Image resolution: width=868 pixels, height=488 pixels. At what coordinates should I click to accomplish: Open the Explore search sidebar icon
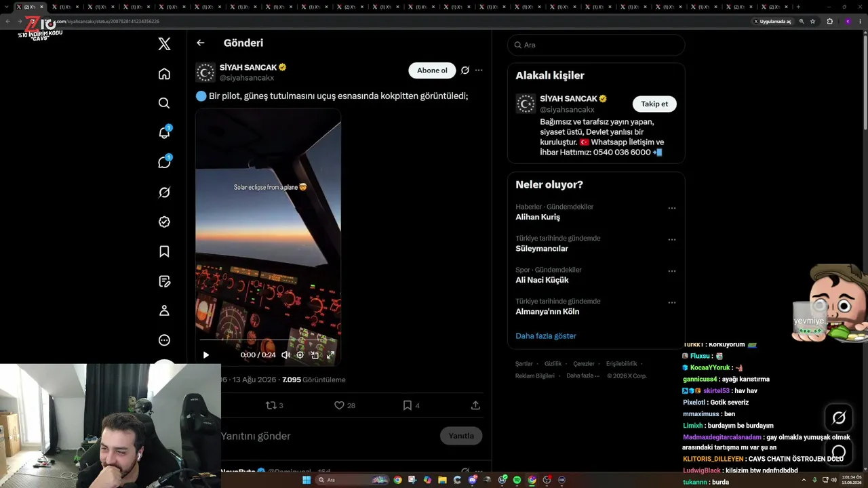[164, 103]
